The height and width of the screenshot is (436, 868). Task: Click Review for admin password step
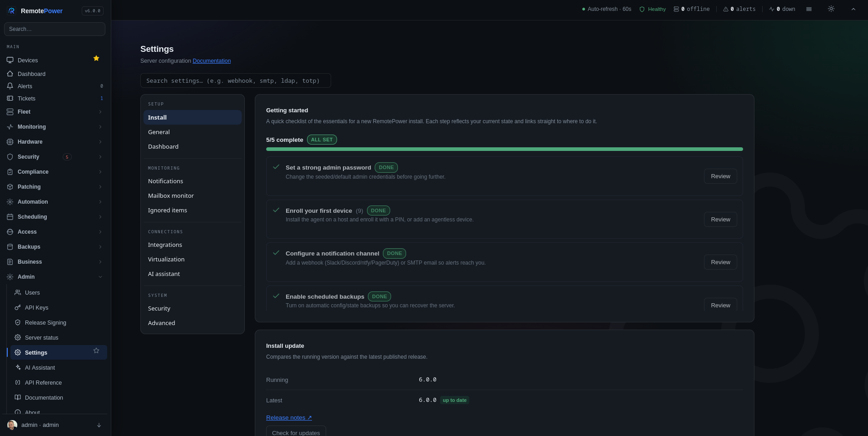pyautogui.click(x=720, y=176)
